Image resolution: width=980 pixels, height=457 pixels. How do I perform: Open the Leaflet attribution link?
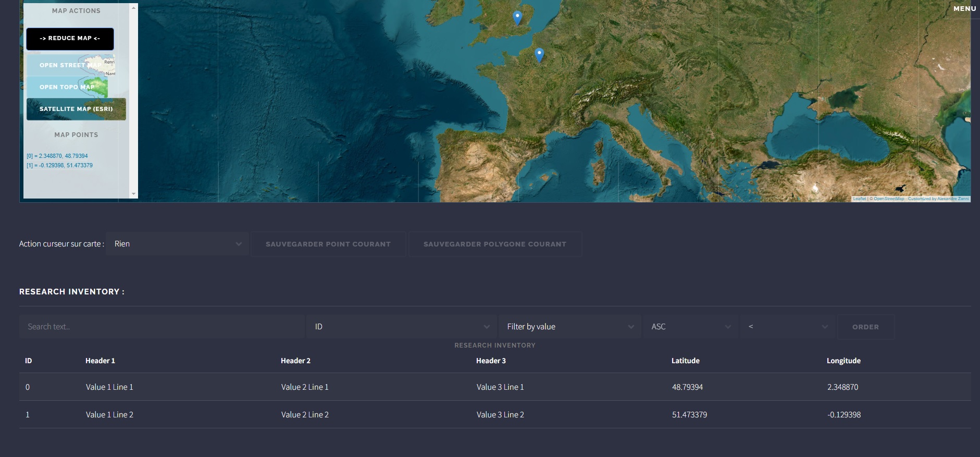[859, 199]
